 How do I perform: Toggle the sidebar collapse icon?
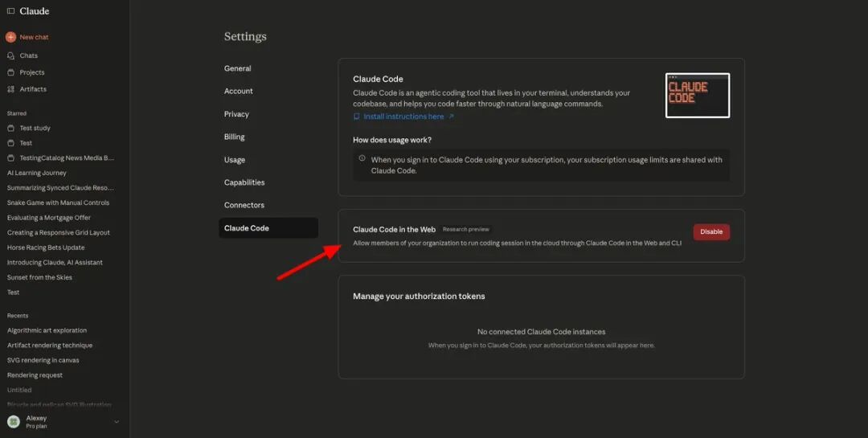click(10, 11)
